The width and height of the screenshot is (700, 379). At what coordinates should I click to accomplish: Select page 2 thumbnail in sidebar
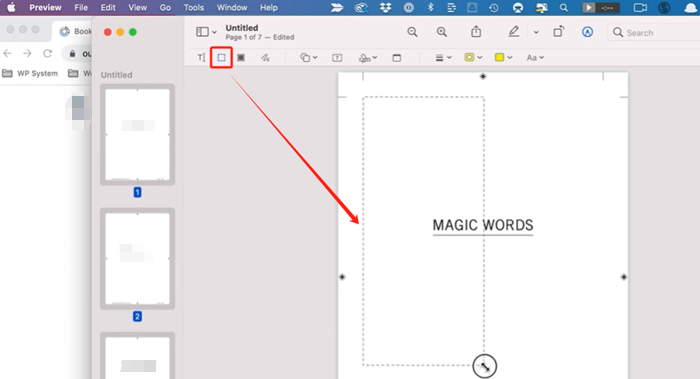point(138,258)
